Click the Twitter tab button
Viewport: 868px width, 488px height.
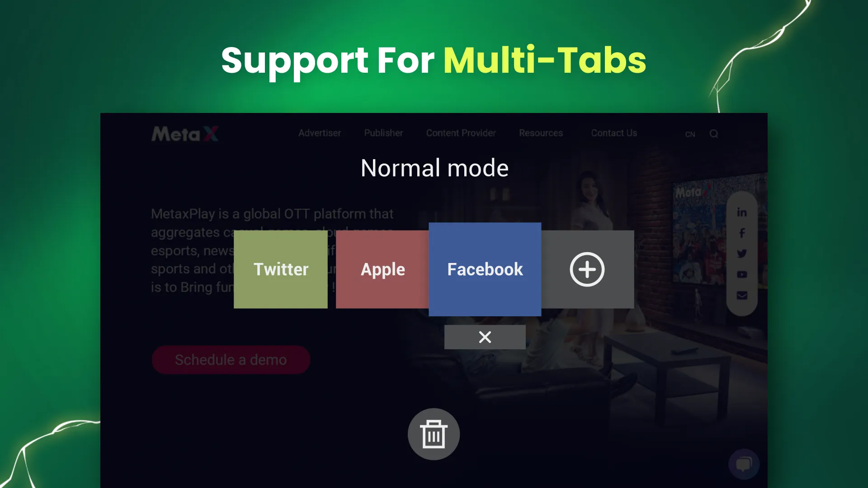click(281, 269)
